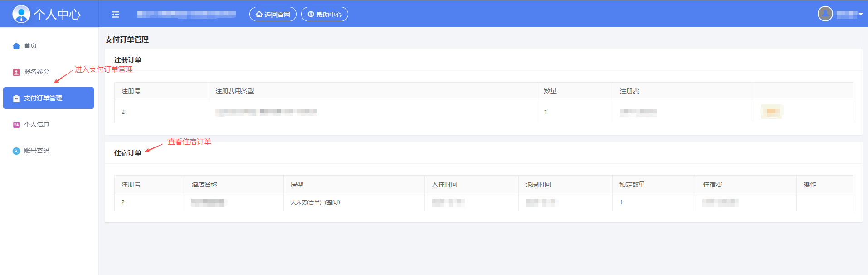
Task: Toggle the sidebar collapse hamburger icon
Action: click(116, 15)
